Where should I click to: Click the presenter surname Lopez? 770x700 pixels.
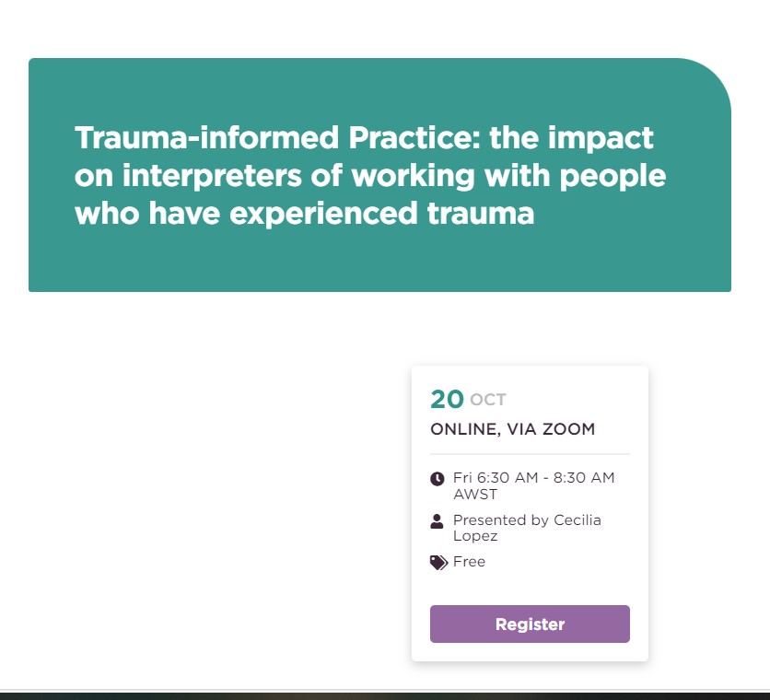475,536
